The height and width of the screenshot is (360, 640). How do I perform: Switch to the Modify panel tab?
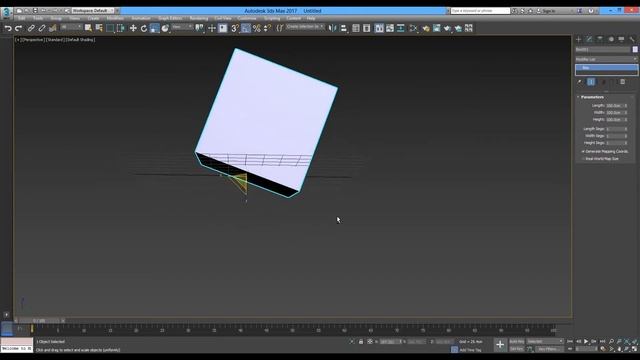(589, 39)
